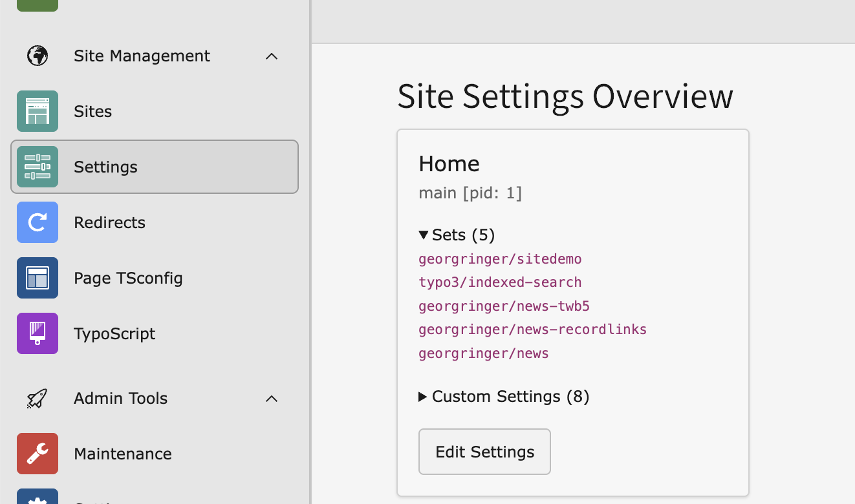Viewport: 855px width, 504px height.
Task: Click the Settings sliders icon
Action: tap(38, 167)
